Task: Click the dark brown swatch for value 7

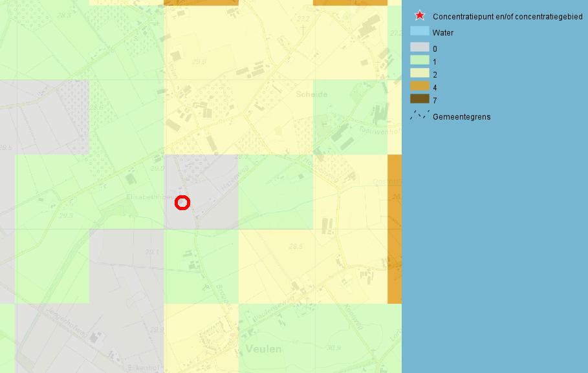Action: tap(420, 99)
